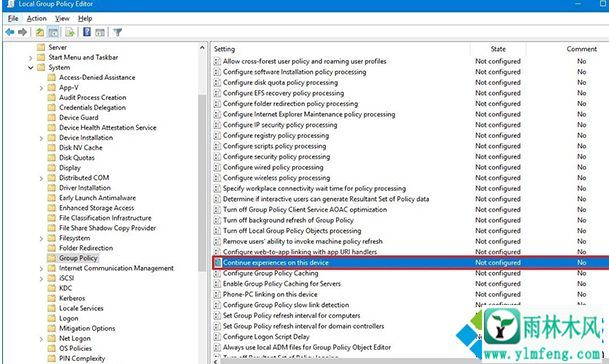
Task: Select Phone-PC linking on this device policy
Action: [270, 294]
